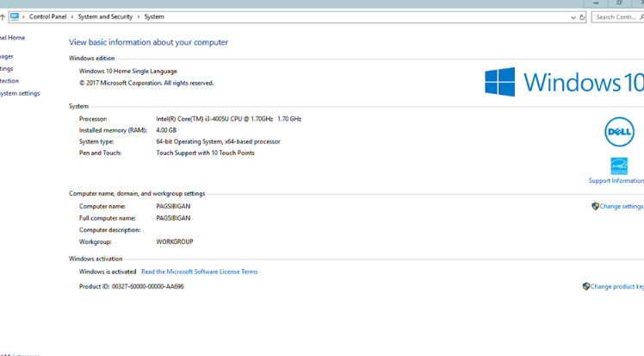Click the search magnifier icon
644x356 pixels.
(x=641, y=17)
